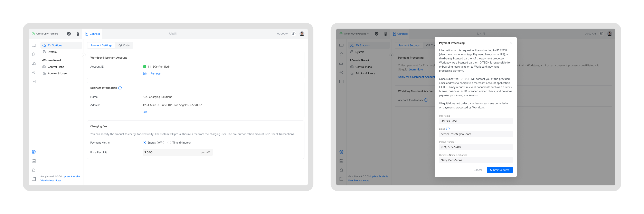Select the Connect app tab, right mockup

[x=400, y=34]
